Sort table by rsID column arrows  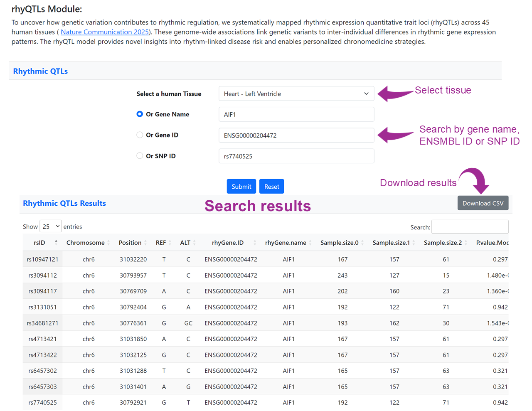point(56,243)
